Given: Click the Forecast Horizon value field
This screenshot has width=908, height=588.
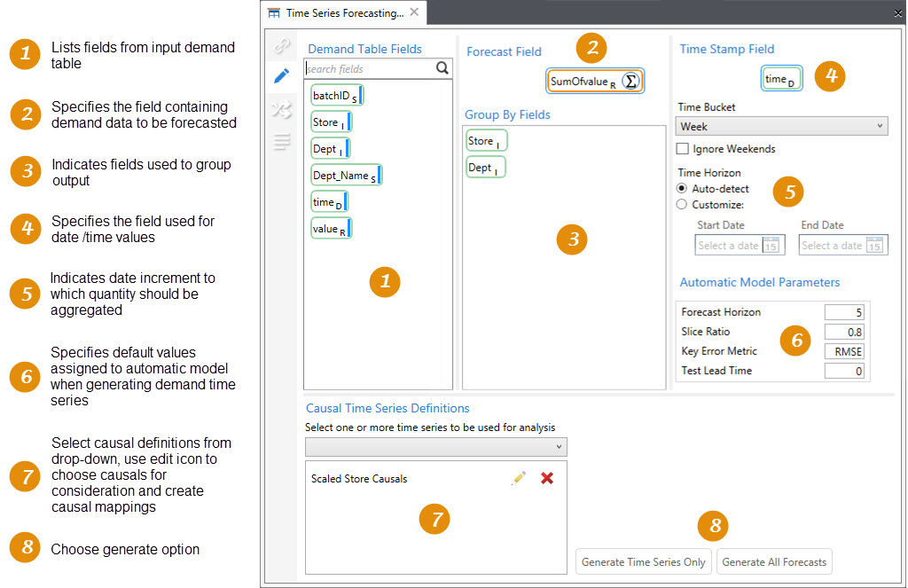Looking at the screenshot, I should pyautogui.click(x=843, y=312).
